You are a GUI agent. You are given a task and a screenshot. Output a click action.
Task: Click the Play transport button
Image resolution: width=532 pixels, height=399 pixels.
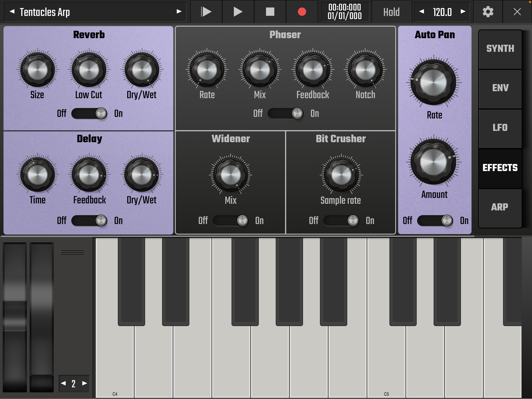click(238, 11)
